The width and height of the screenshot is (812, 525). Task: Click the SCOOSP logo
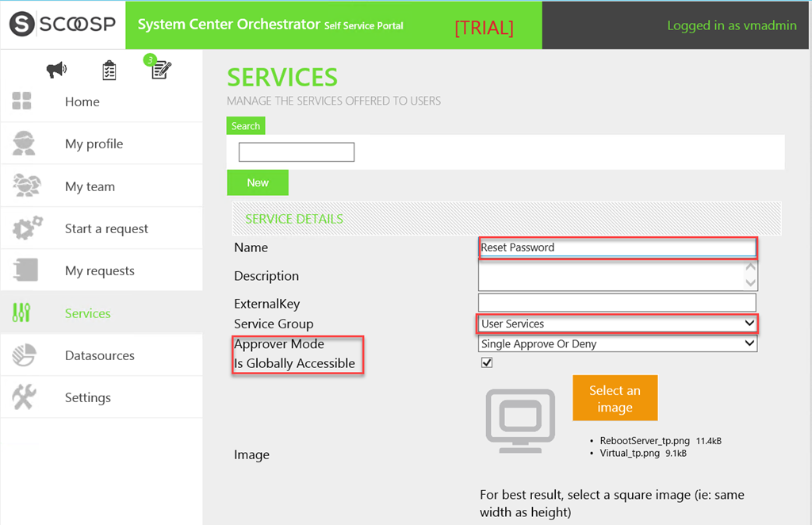click(63, 25)
